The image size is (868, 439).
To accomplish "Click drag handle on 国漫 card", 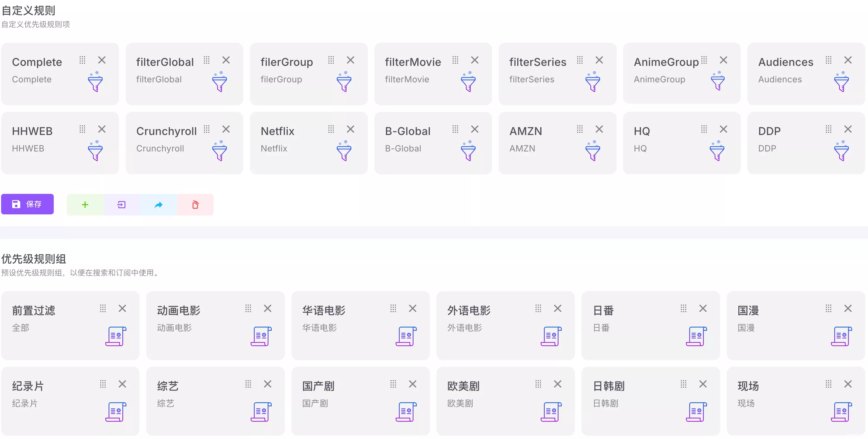I will [x=829, y=309].
